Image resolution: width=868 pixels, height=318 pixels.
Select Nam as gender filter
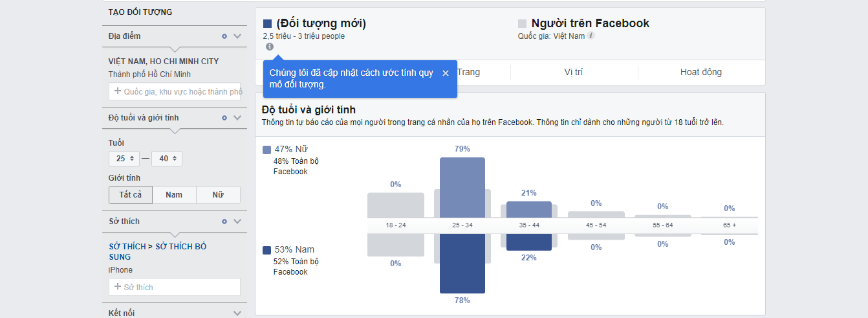tap(174, 195)
